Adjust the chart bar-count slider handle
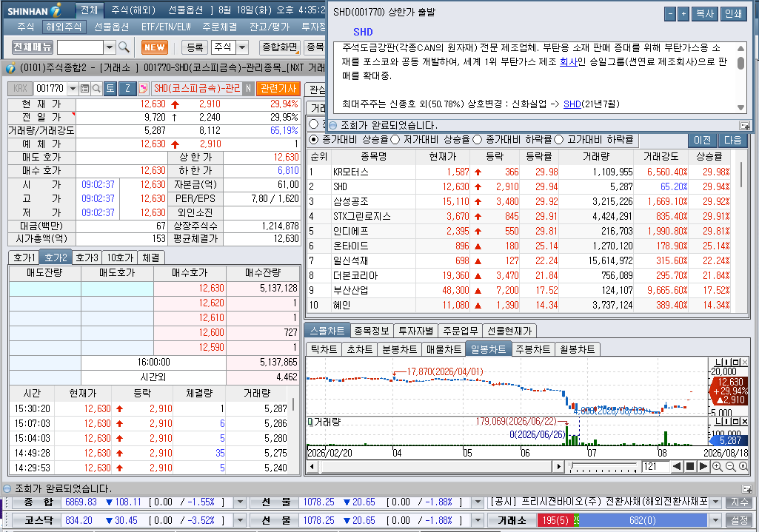The image size is (759, 532). click(572, 465)
